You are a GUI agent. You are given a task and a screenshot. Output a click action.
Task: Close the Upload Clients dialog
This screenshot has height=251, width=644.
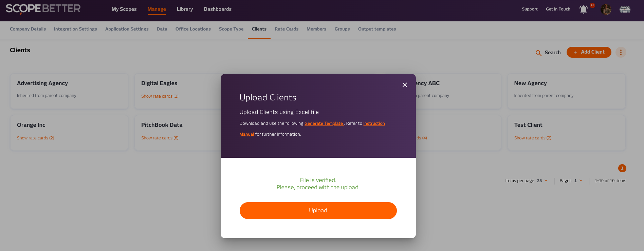click(405, 85)
